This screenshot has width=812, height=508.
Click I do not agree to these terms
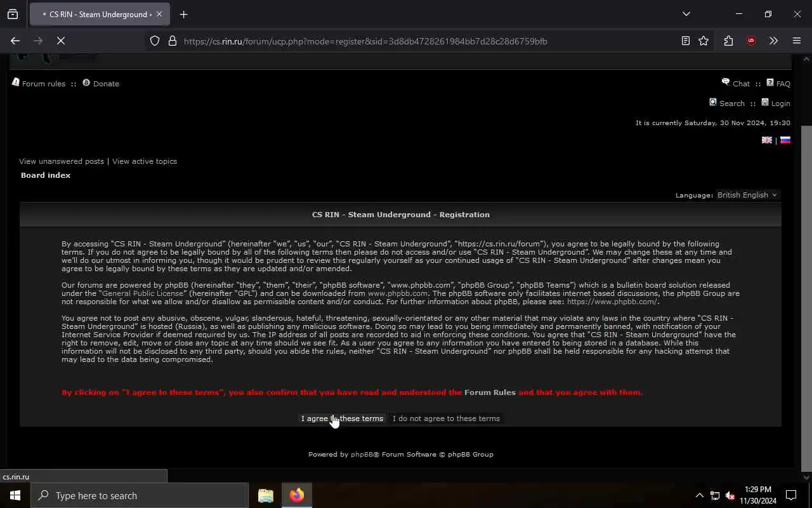click(446, 418)
